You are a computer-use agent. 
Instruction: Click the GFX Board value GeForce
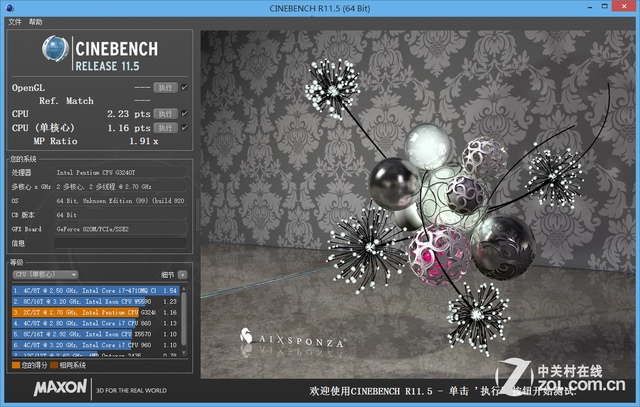120,229
